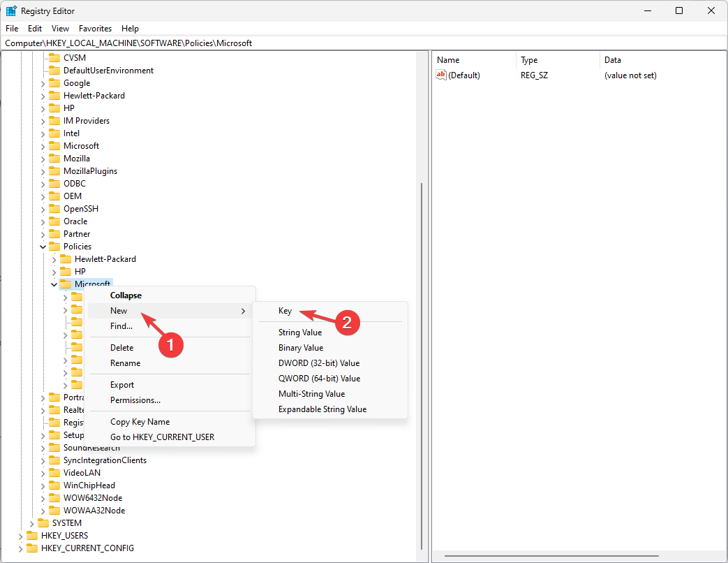Collapse the Policies key using its chevron

tap(43, 246)
